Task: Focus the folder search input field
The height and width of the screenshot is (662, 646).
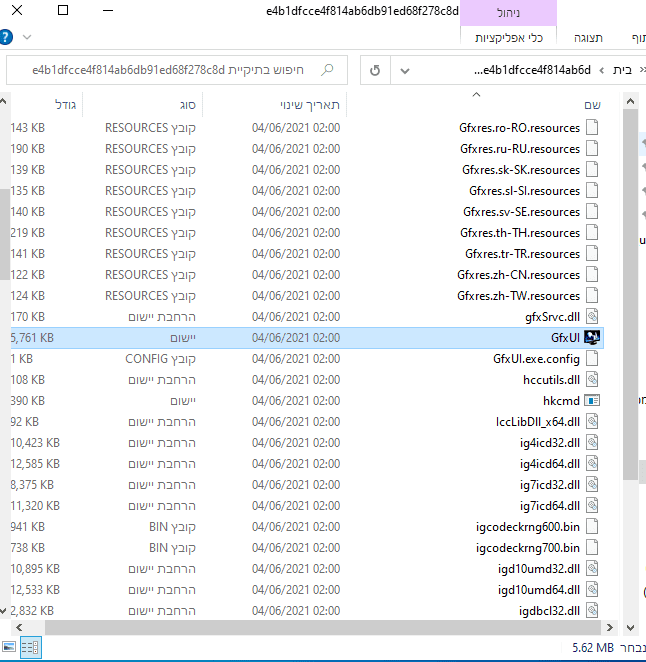Action: [x=177, y=70]
